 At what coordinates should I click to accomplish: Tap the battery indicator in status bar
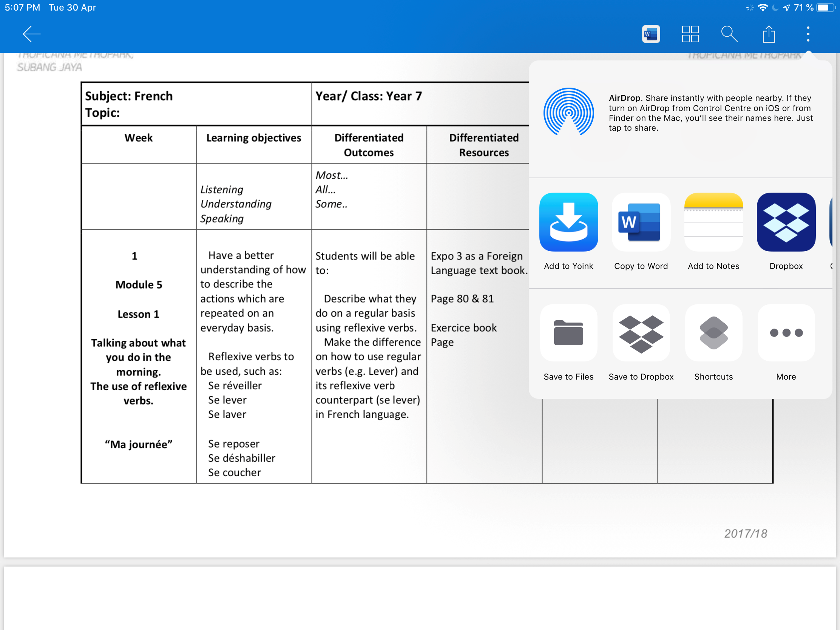[826, 8]
